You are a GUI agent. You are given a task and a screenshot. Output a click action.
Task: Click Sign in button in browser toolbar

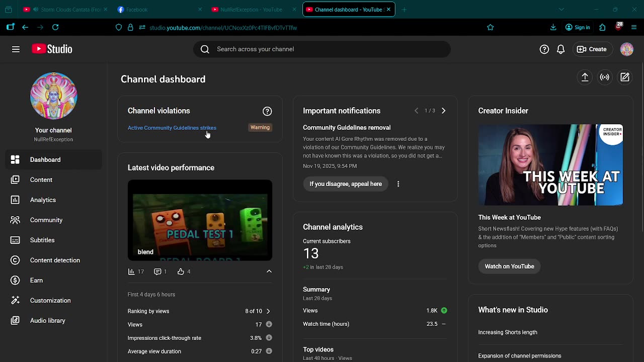(x=578, y=27)
